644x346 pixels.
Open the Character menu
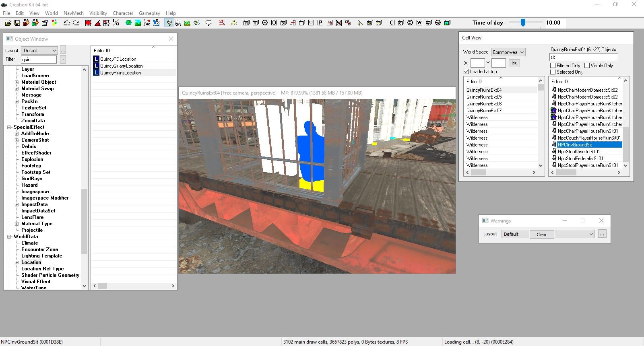point(123,13)
